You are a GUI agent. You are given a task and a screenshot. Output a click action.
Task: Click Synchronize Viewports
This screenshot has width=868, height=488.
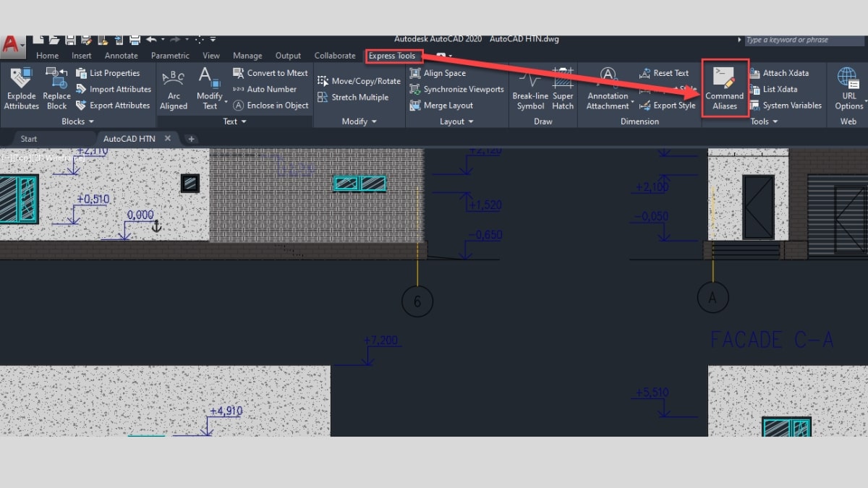456,89
